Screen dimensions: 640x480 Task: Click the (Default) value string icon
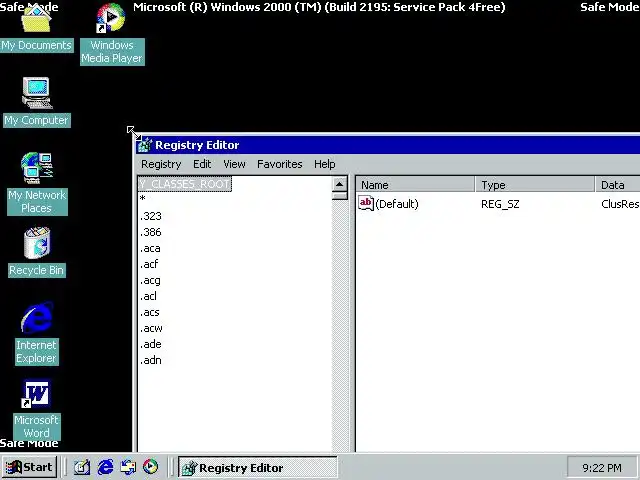click(x=366, y=203)
